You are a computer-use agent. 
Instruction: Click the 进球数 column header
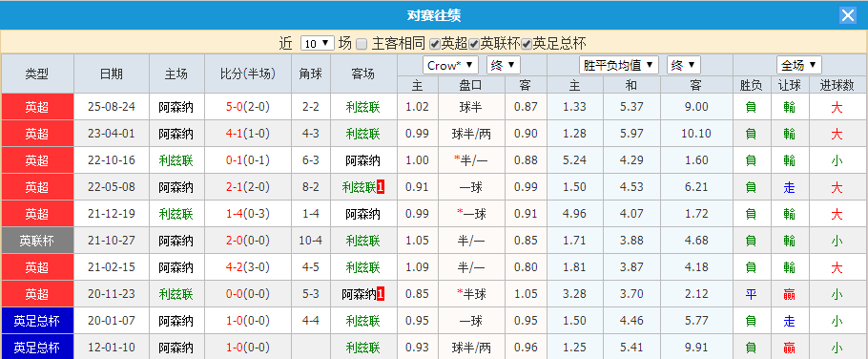[x=837, y=85]
